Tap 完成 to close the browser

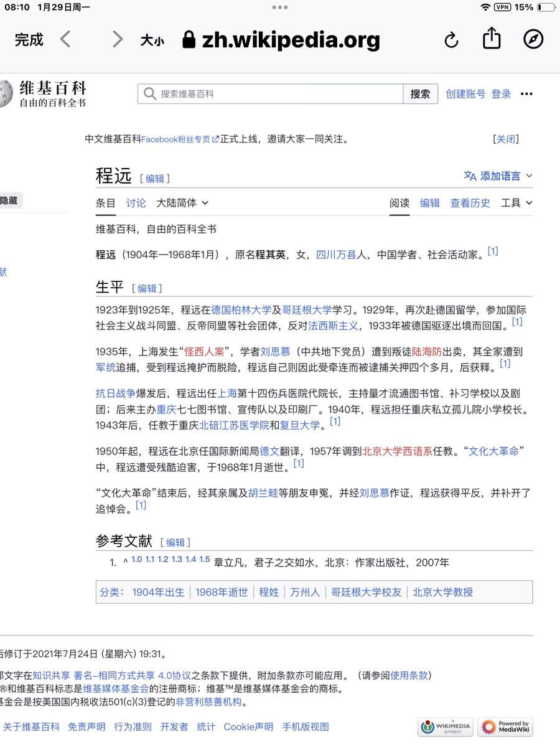(29, 40)
